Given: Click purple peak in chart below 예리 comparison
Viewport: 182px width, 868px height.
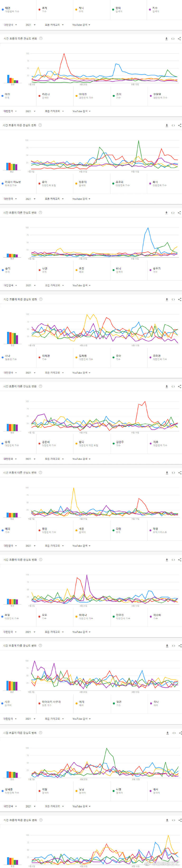Looking at the screenshot, I should 87,575.
